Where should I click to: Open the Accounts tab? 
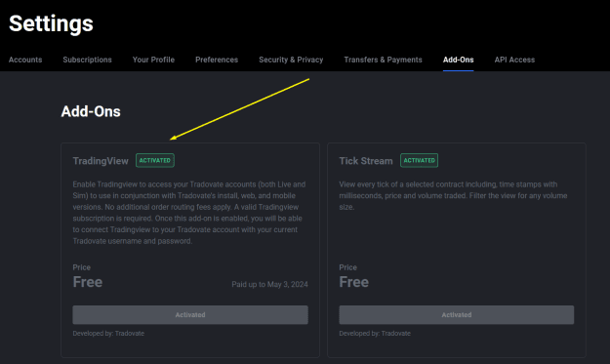(25, 60)
